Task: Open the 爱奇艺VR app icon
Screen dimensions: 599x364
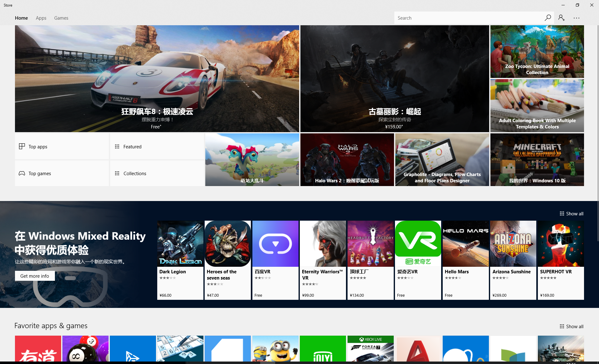Action: (x=418, y=244)
